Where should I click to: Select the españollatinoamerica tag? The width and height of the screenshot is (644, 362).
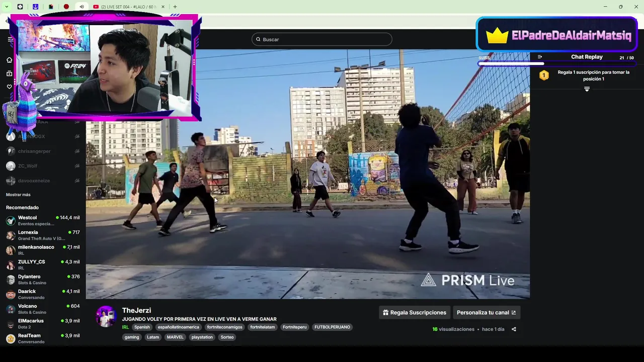point(179,327)
